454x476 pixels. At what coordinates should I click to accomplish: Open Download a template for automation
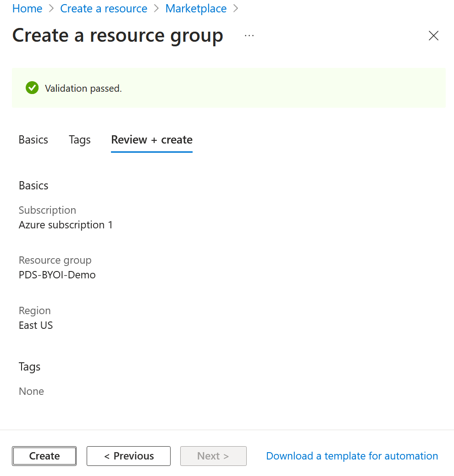(352, 456)
